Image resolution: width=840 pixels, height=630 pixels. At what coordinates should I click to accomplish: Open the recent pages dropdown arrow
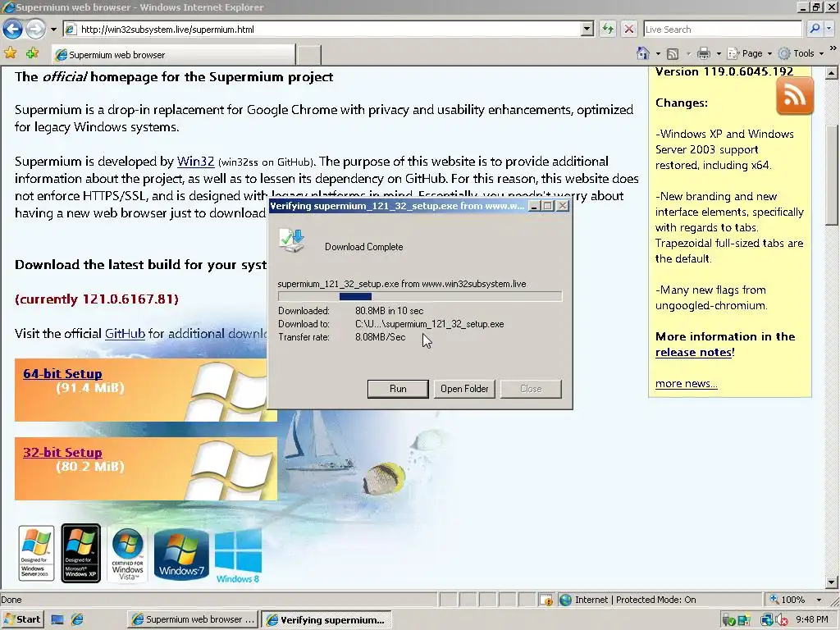(x=53, y=30)
